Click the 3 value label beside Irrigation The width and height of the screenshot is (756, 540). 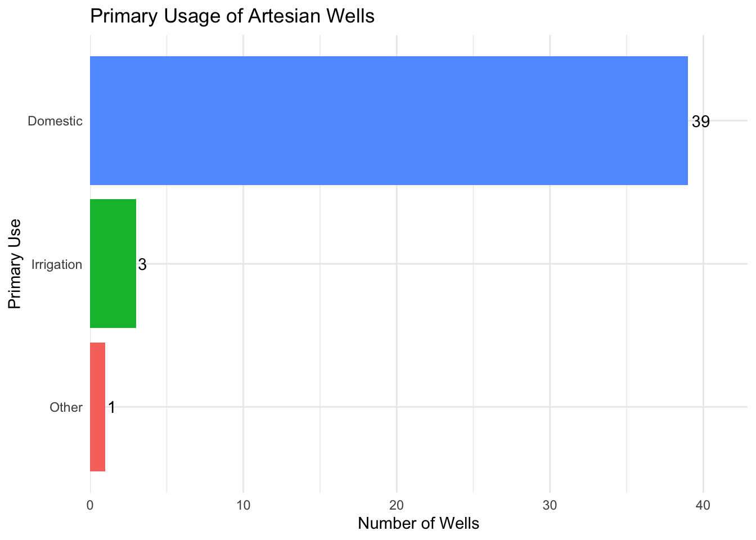(x=142, y=264)
